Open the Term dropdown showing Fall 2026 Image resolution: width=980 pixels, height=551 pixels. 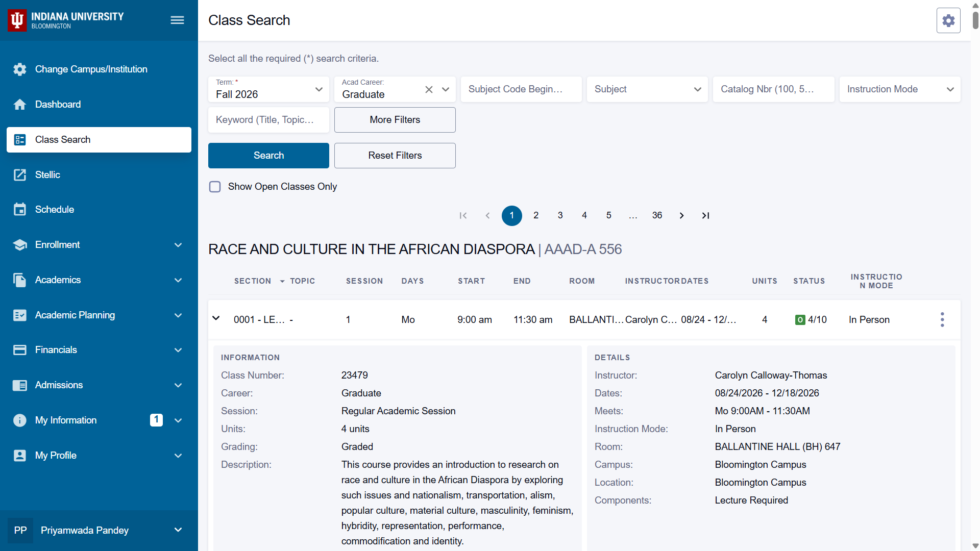point(268,89)
